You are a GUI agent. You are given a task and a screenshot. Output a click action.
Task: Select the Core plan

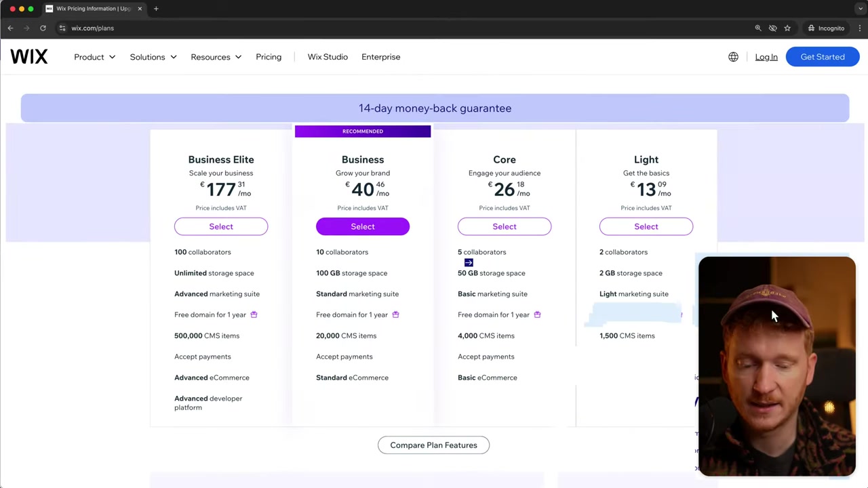505,226
